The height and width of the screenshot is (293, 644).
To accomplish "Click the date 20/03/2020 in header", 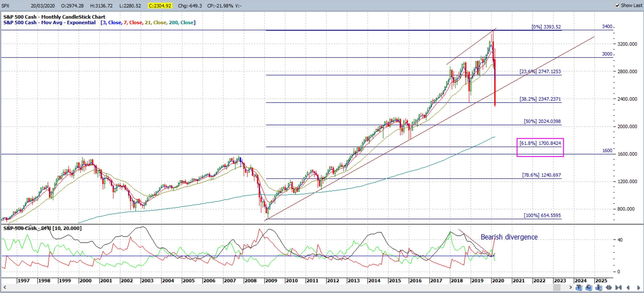I will pyautogui.click(x=43, y=6).
